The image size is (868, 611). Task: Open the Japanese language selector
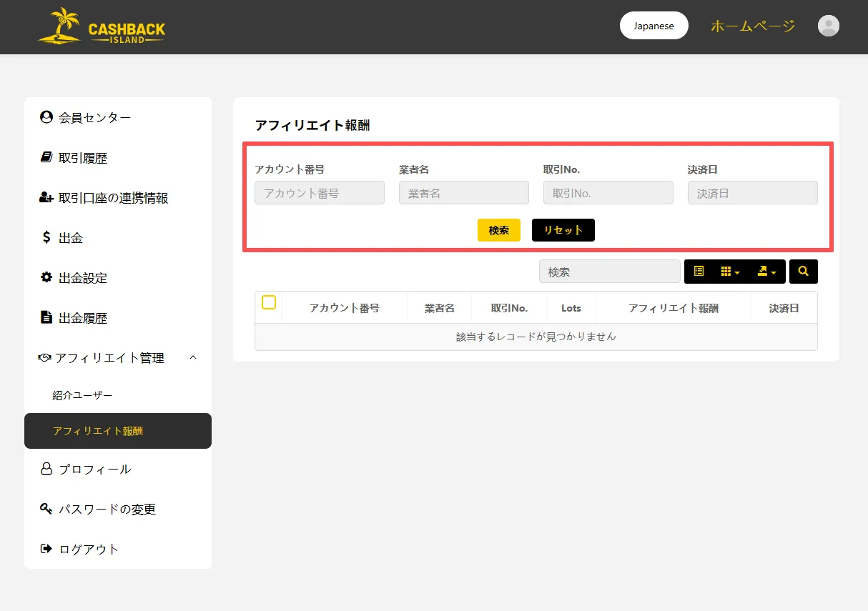654,26
